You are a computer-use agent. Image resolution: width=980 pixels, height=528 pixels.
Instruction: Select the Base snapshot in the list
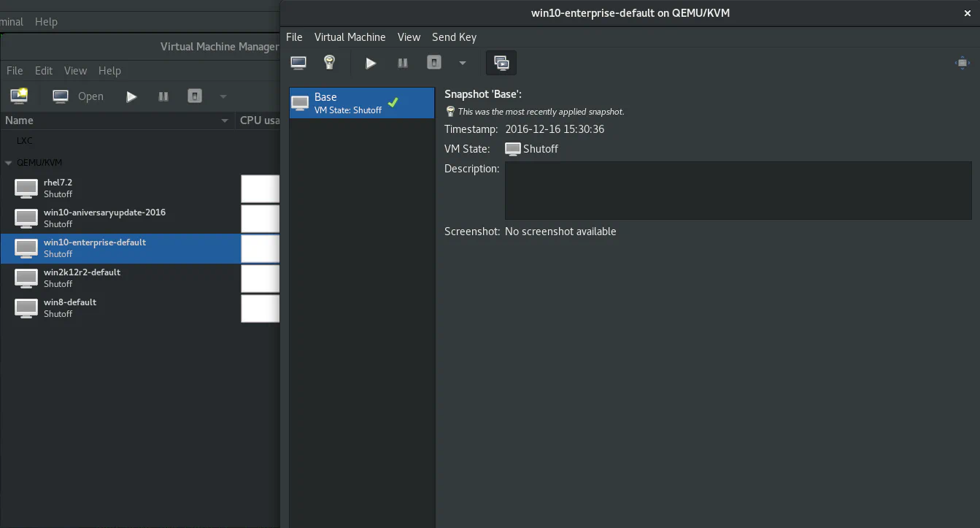coord(362,103)
